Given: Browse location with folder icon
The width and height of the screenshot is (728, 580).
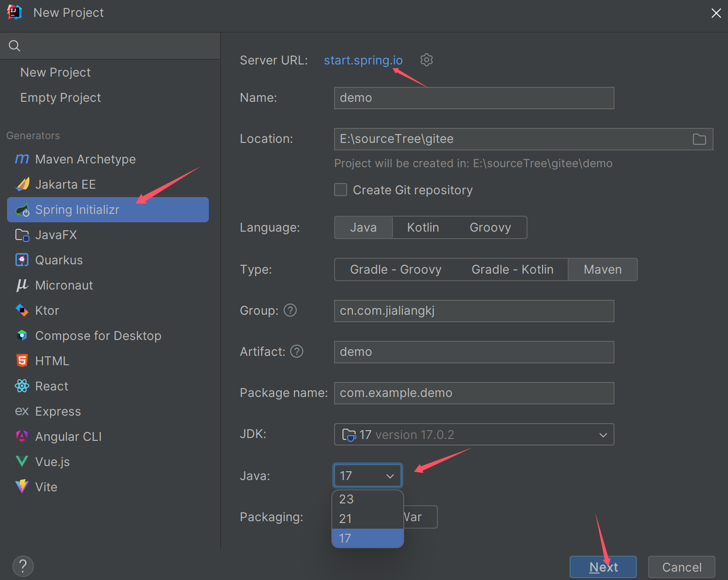Looking at the screenshot, I should pyautogui.click(x=699, y=139).
